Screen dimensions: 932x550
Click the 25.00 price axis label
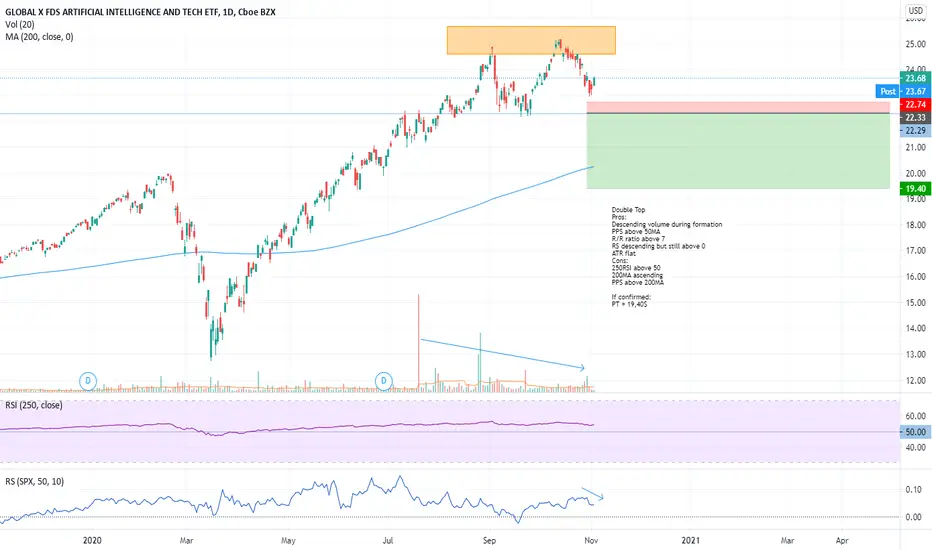(x=915, y=44)
